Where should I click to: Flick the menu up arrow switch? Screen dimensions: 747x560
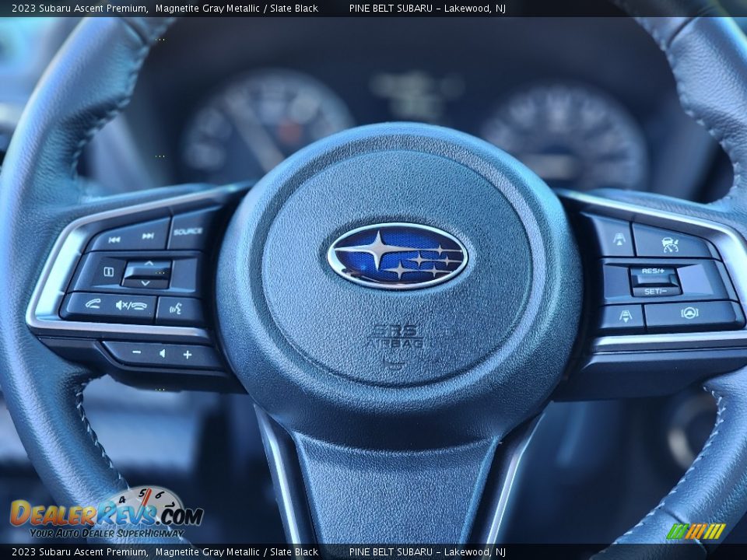(x=149, y=264)
